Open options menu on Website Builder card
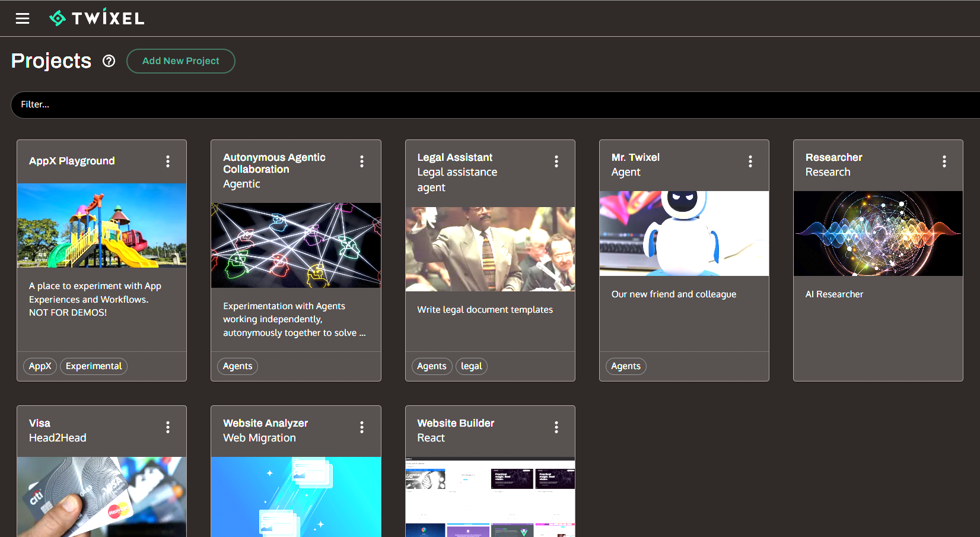Viewport: 980px width, 537px height. [x=556, y=427]
